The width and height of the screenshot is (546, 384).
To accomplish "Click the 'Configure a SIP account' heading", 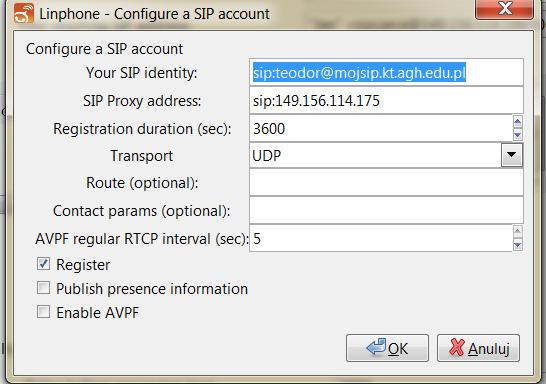I will tap(104, 49).
